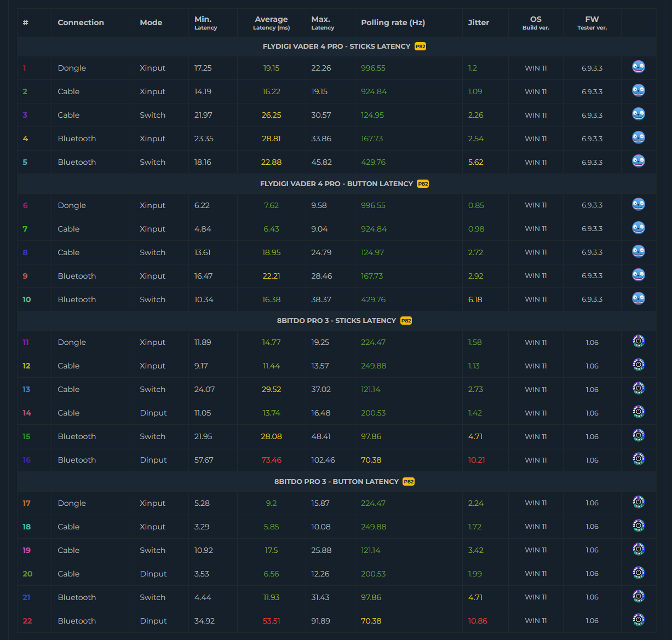The width and height of the screenshot is (672, 640).
Task: Click max latency value 45.82
Action: [x=321, y=162]
